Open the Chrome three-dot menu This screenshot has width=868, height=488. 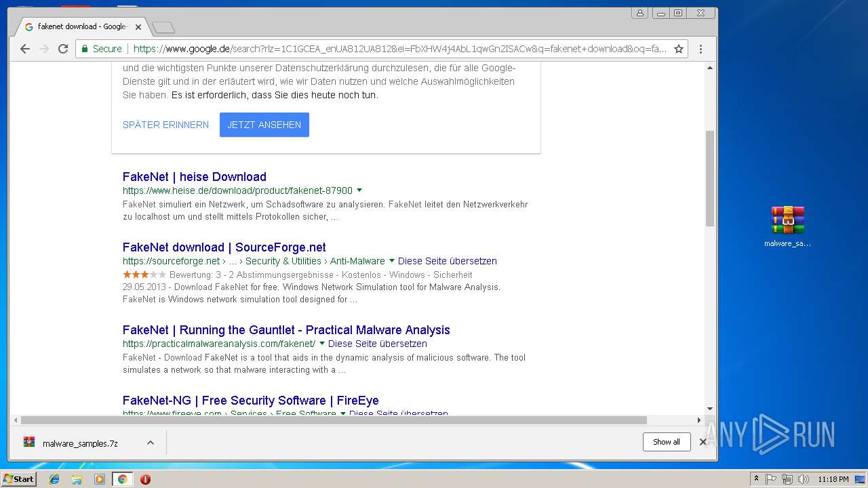[x=701, y=49]
